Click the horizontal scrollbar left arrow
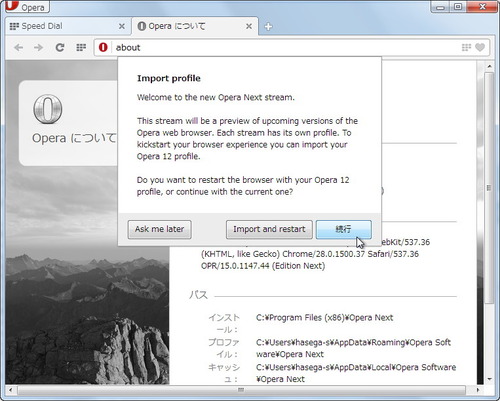500x401 pixels. click(10, 390)
